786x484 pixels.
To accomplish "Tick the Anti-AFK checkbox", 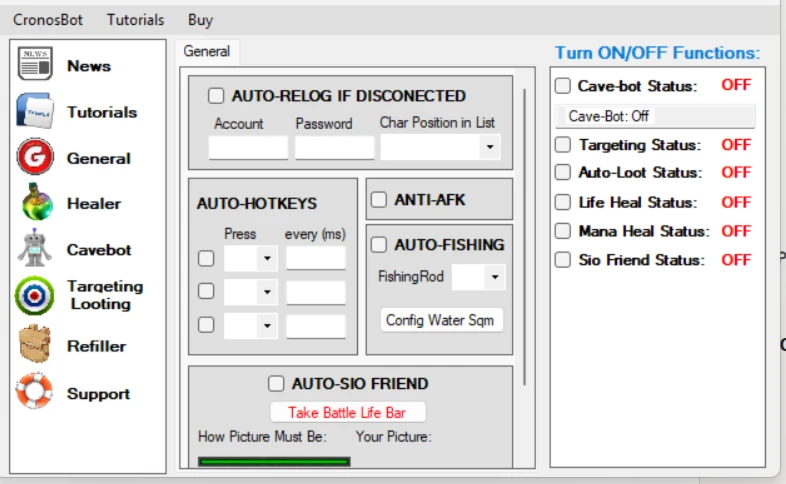I will [378, 199].
